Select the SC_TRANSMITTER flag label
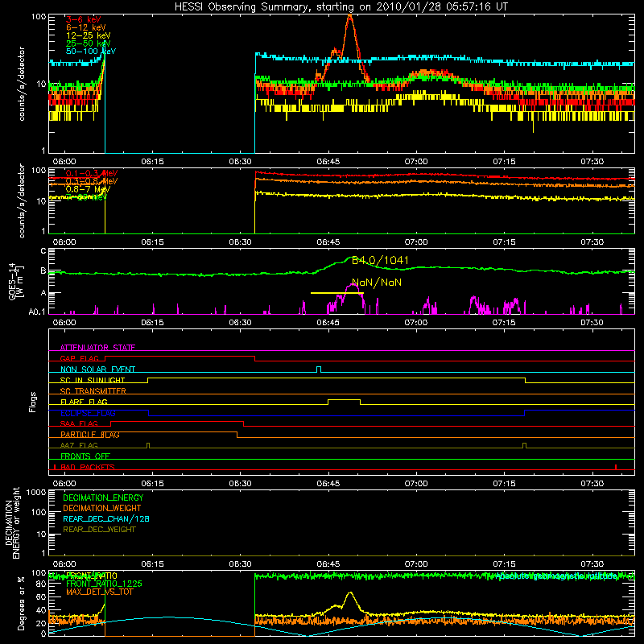Image resolution: width=644 pixels, height=644 pixels. (93, 391)
